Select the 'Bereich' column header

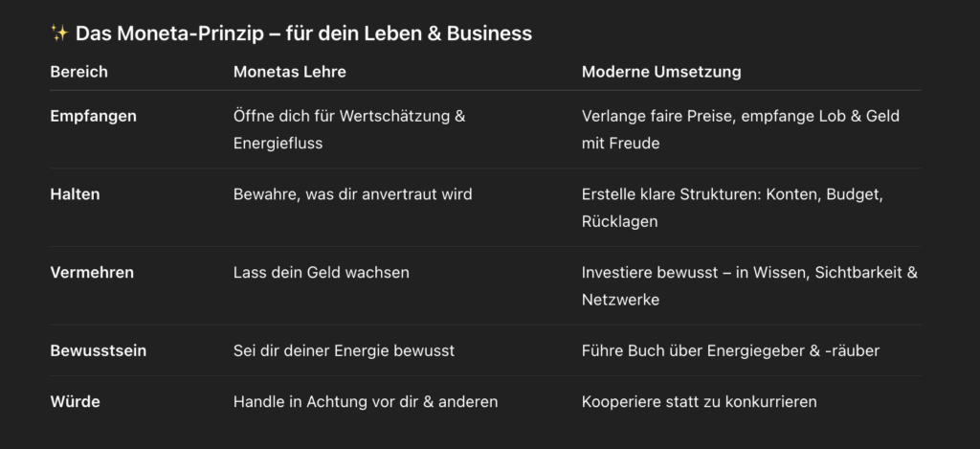[78, 72]
